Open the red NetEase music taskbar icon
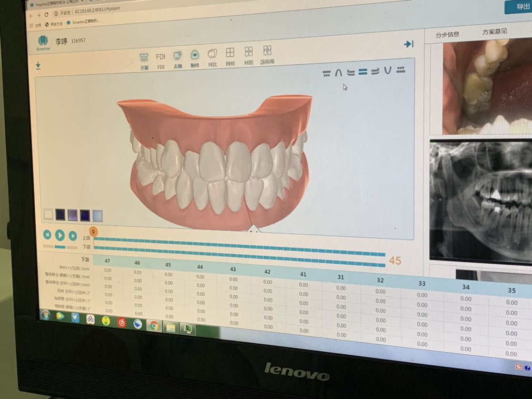The width and height of the screenshot is (532, 399). coord(121,322)
